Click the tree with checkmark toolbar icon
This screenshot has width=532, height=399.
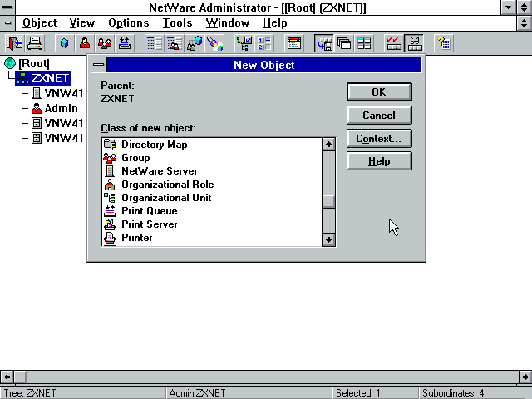point(244,43)
